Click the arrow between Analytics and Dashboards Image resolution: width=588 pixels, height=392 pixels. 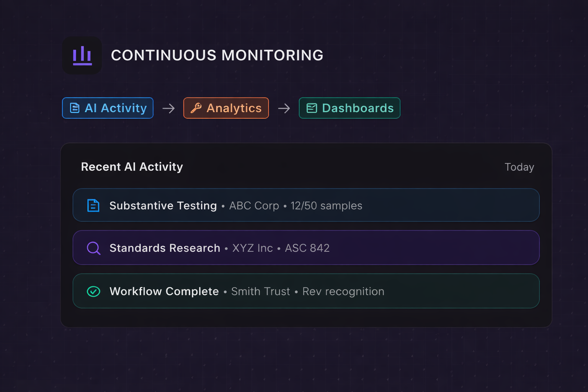click(x=284, y=108)
